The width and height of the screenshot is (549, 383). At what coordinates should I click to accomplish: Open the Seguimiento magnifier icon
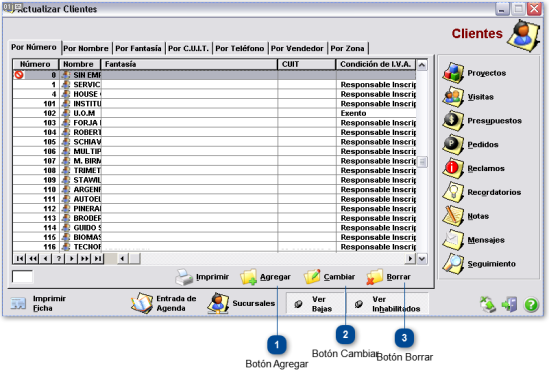453,264
